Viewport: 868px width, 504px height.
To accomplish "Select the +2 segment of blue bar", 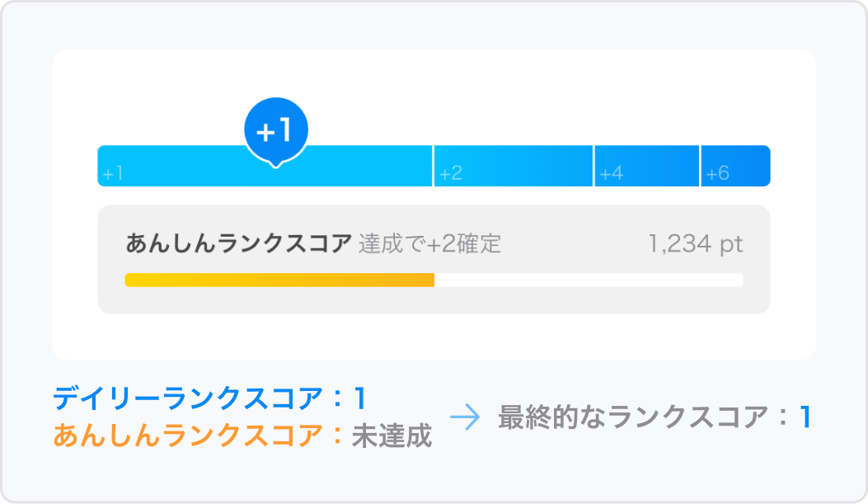I will (x=513, y=166).
